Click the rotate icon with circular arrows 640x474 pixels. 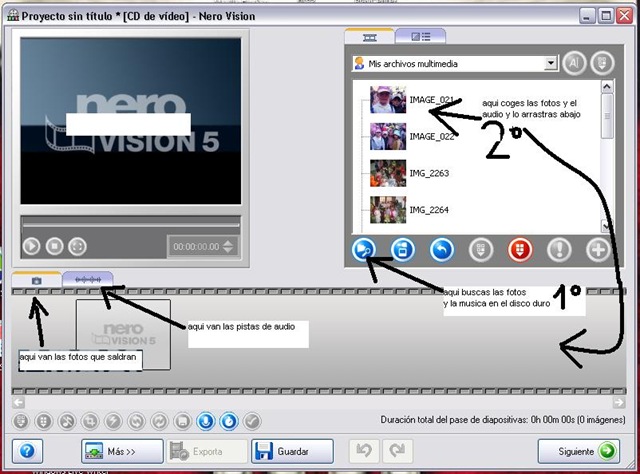(136, 421)
